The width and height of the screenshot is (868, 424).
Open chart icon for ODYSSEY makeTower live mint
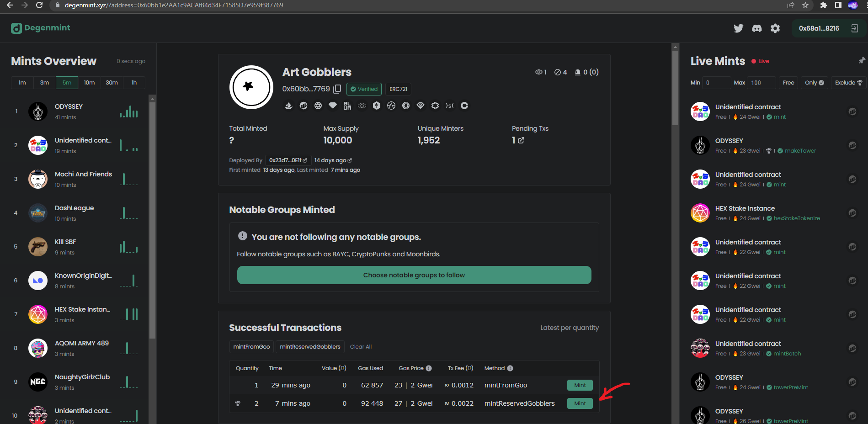(852, 145)
